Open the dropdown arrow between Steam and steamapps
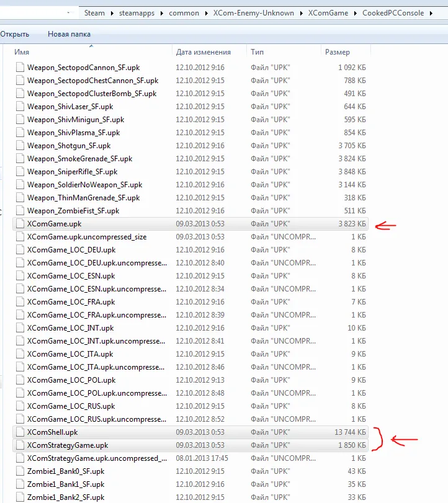Screen dimensions: 448x503 110,13
